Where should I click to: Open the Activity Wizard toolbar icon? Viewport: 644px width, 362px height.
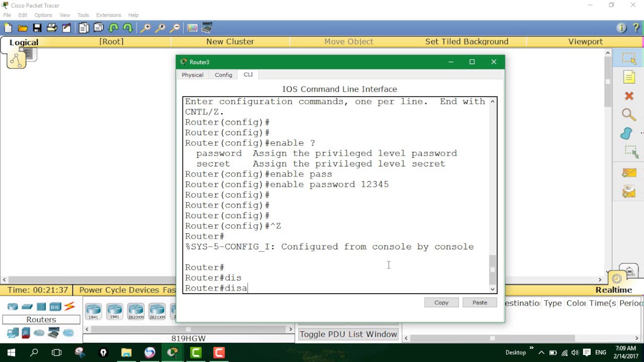tap(66, 28)
